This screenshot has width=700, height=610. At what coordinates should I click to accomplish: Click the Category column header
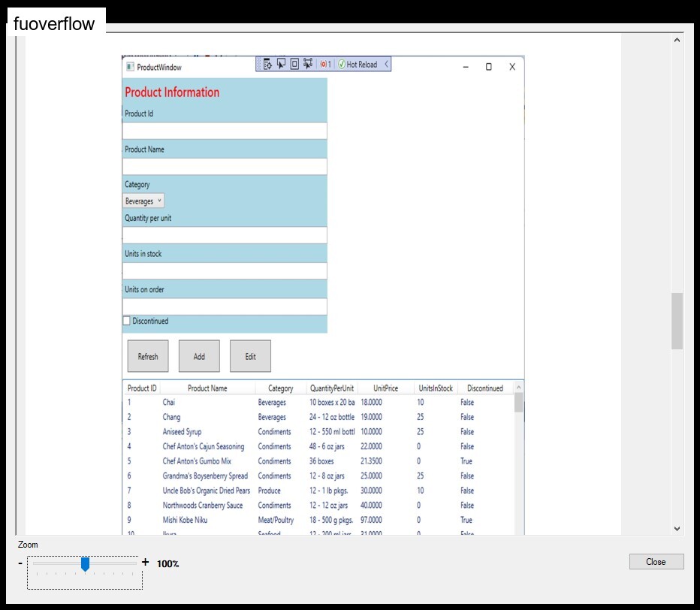coord(281,388)
